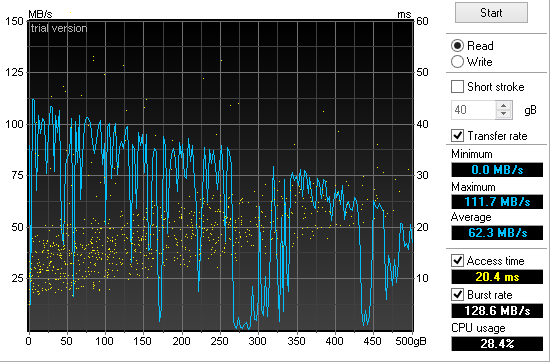Click the burst rate value 128.6 MB/s
Image resolution: width=550 pixels, height=362 pixels.
click(497, 311)
